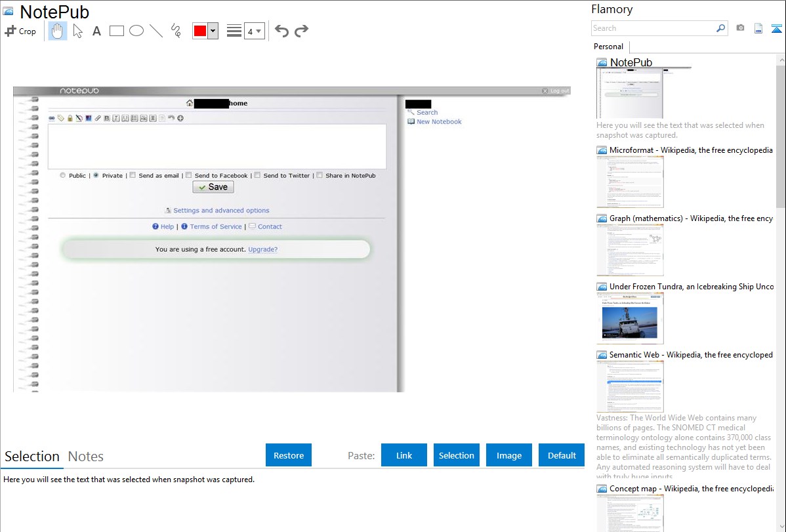786x532 pixels.
Task: Open the Personal tab
Action: pyautogui.click(x=608, y=47)
